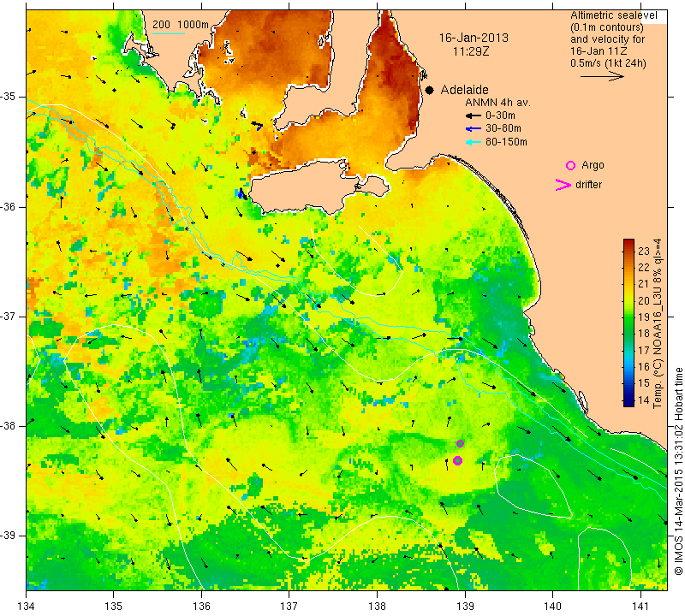Click the larger Argo float marker on the map

click(x=457, y=460)
